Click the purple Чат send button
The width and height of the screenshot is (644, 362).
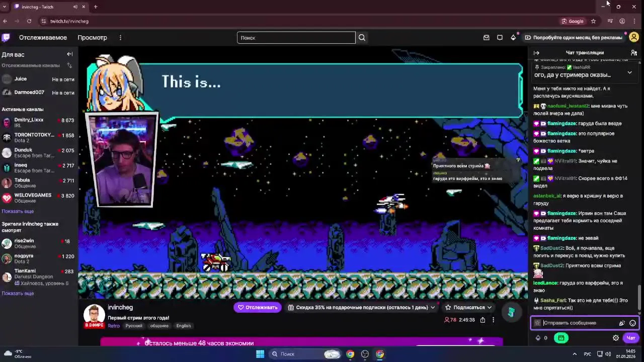click(631, 338)
